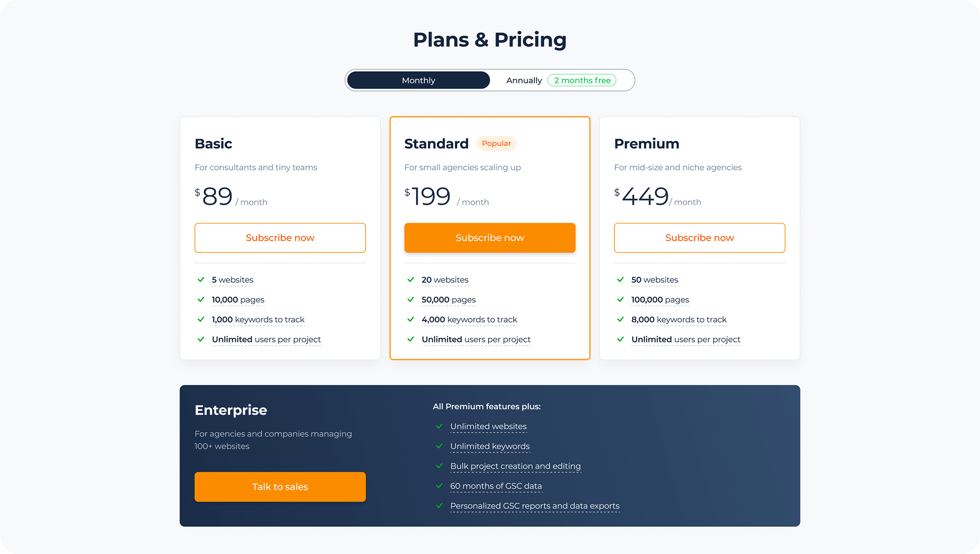
Task: Click checkmark beside 5 websites
Action: pos(201,280)
